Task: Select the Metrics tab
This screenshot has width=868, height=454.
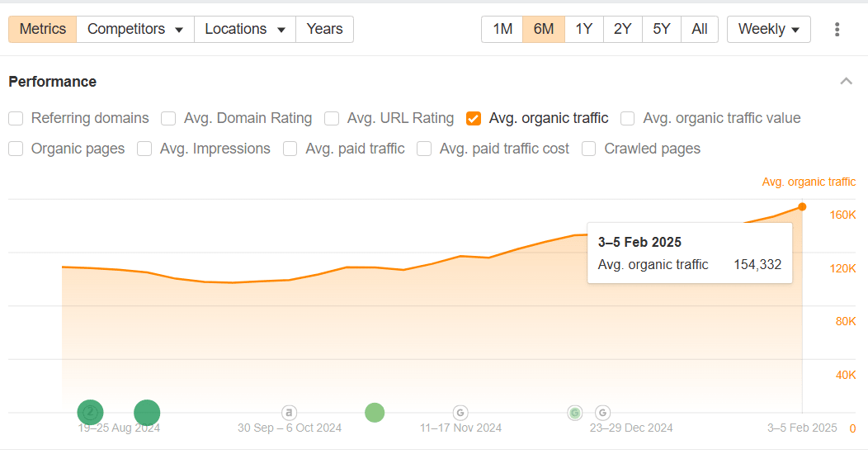Action: [x=43, y=29]
